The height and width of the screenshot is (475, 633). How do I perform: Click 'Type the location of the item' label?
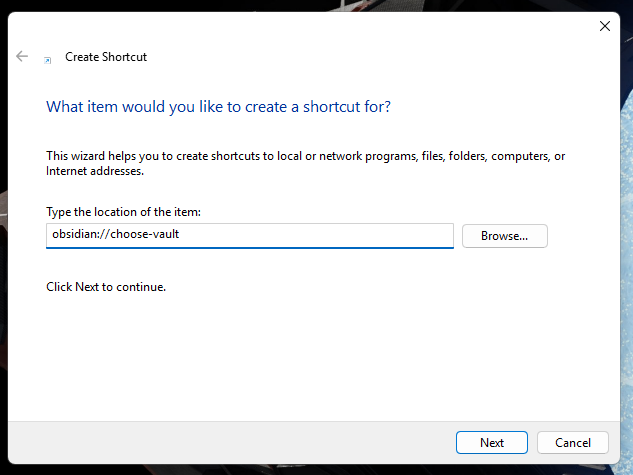tap(124, 212)
